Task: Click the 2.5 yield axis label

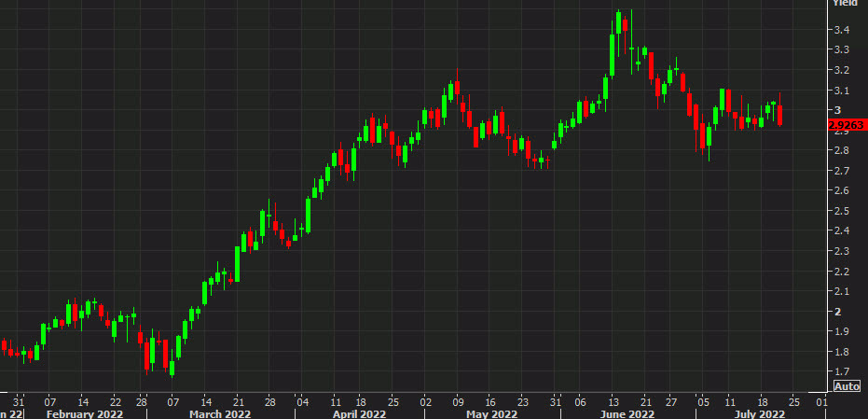Action: pyautogui.click(x=842, y=211)
